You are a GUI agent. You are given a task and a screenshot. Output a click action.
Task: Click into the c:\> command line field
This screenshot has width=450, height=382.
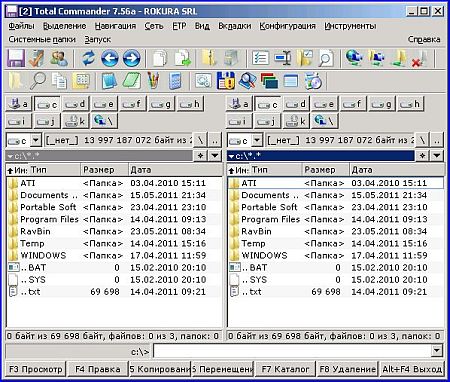click(292, 351)
